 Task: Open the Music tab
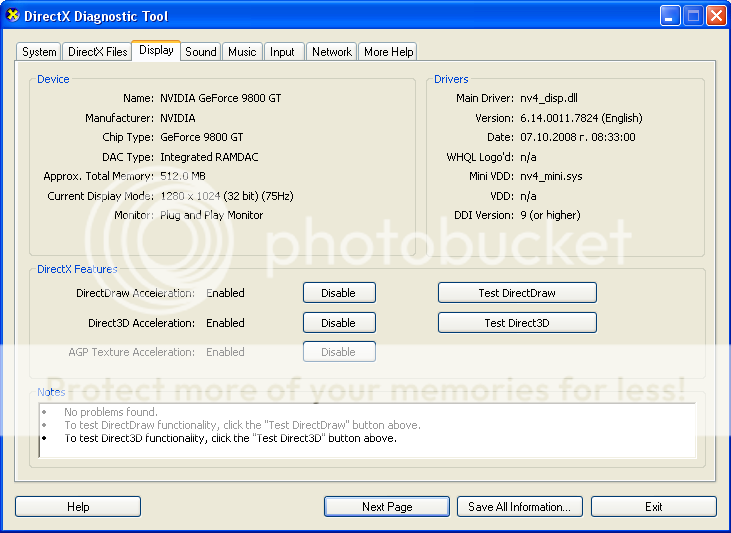pyautogui.click(x=242, y=52)
